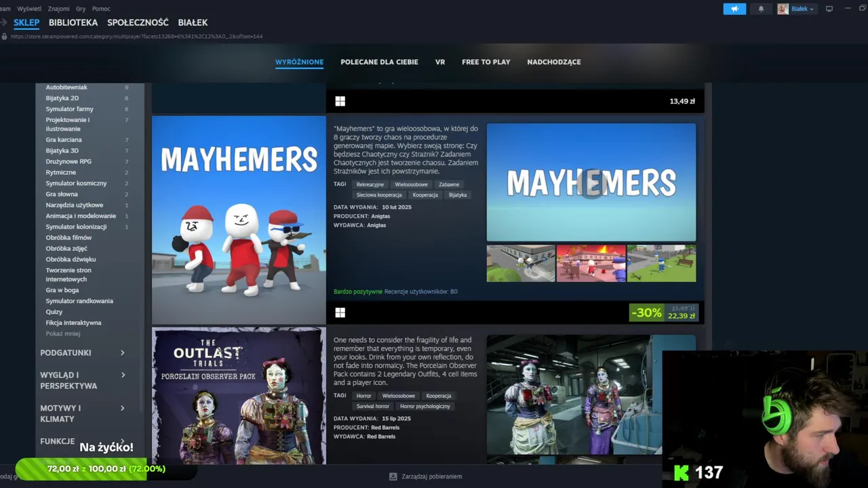
Task: Click the Big Picture mode monitor icon
Action: (829, 9)
